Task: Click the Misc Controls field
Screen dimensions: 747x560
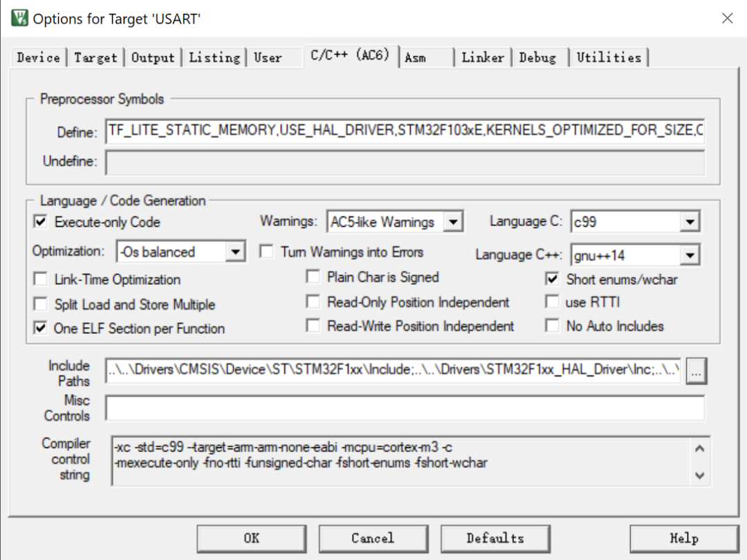Action: click(405, 408)
